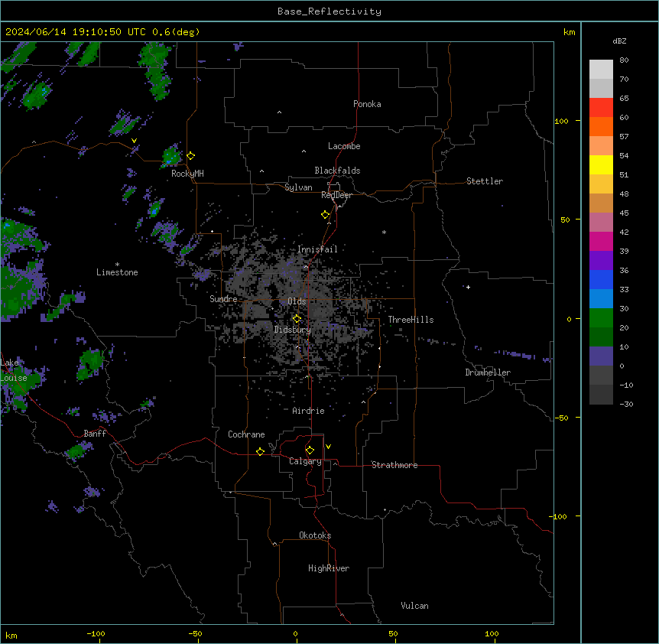Click the Cochrane city label
This screenshot has width=659, height=644.
[246, 434]
